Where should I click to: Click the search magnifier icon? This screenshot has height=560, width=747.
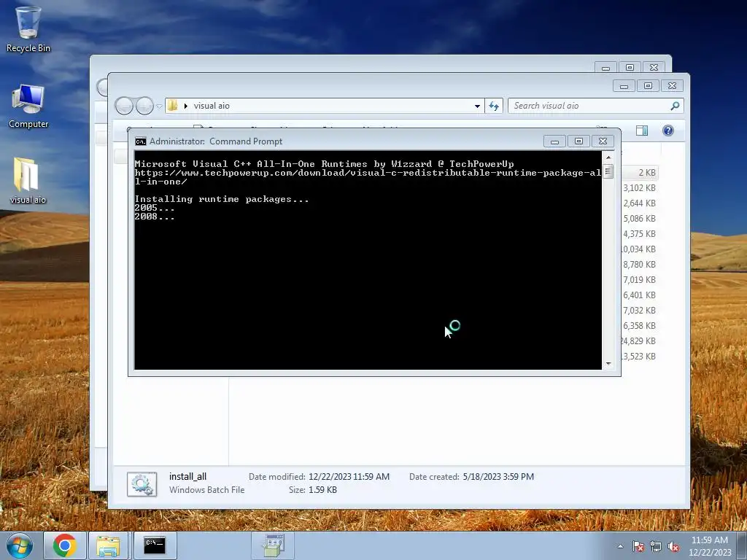click(675, 106)
